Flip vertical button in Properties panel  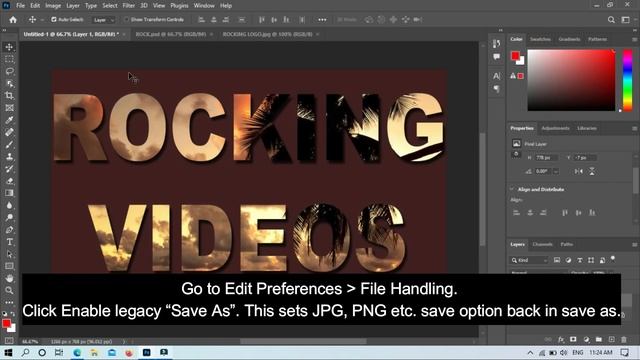tap(592, 171)
